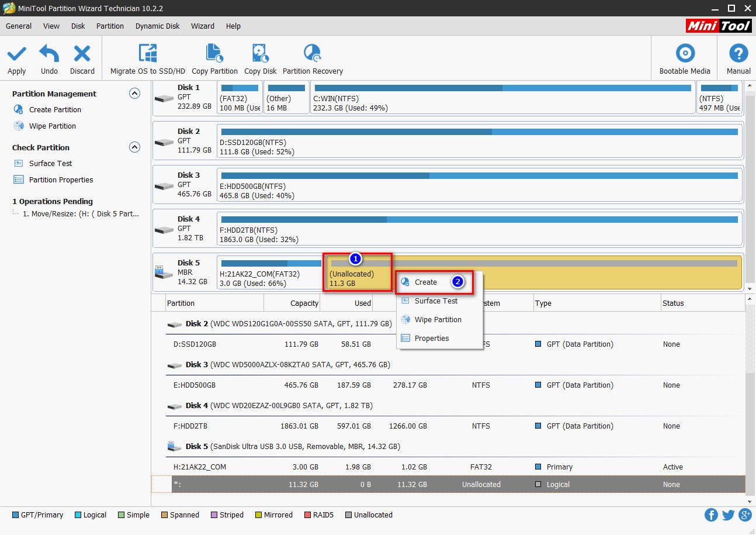
Task: Collapse the Partition Management section
Action: 134,94
